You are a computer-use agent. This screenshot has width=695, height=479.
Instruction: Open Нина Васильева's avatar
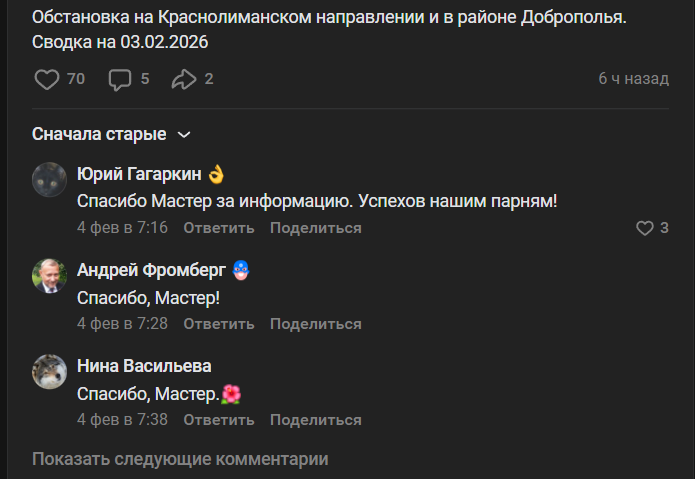(x=49, y=372)
